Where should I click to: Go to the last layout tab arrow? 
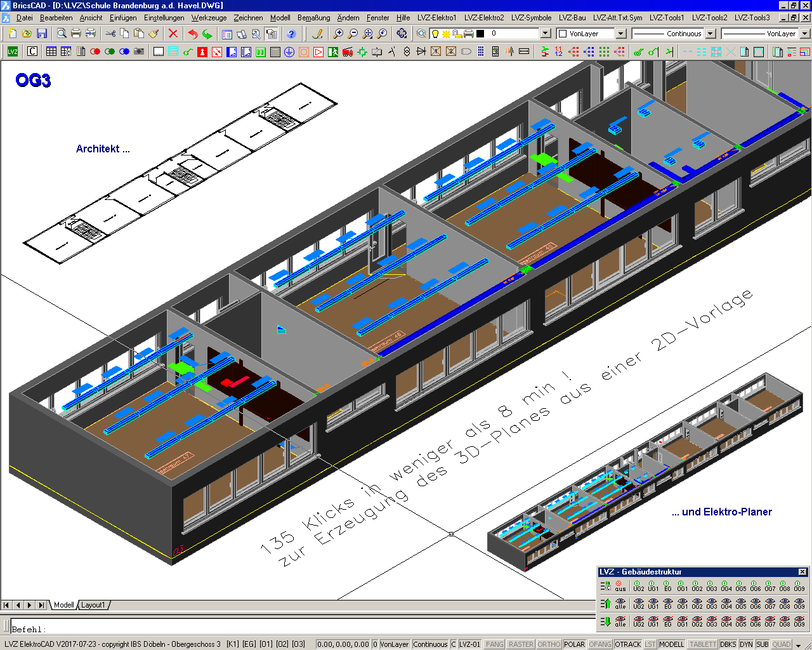click(41, 605)
